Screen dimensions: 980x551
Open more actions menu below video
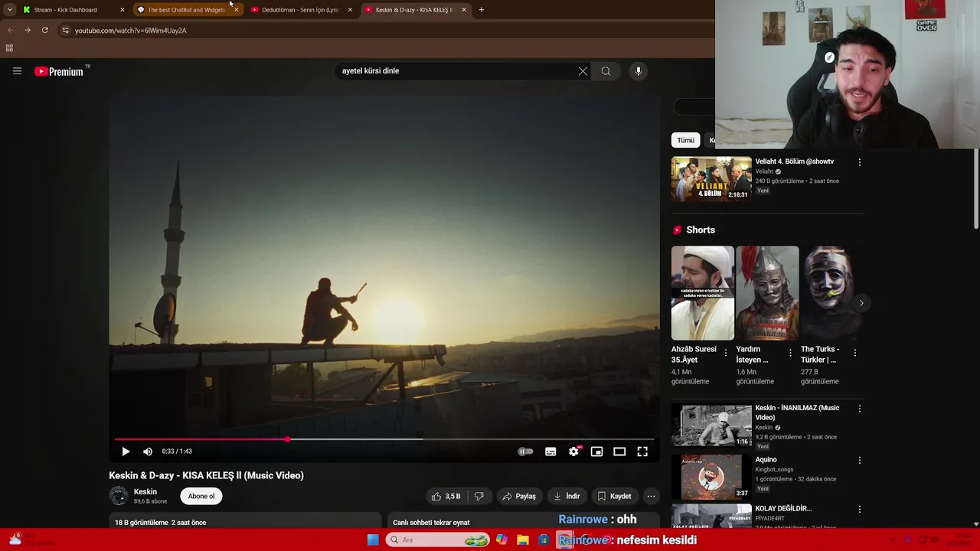651,496
